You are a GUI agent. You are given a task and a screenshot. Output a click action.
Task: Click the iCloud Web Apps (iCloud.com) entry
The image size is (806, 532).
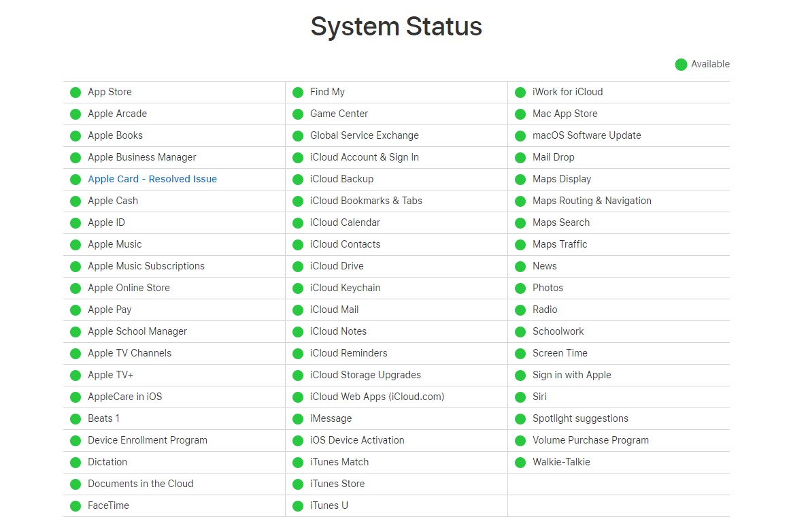point(377,397)
